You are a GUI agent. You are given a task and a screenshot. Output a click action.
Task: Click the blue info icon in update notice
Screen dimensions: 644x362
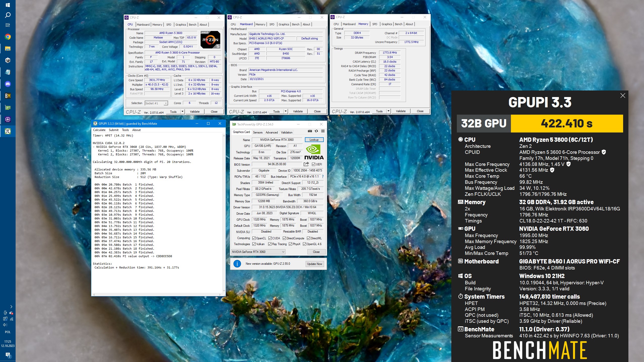click(x=237, y=264)
